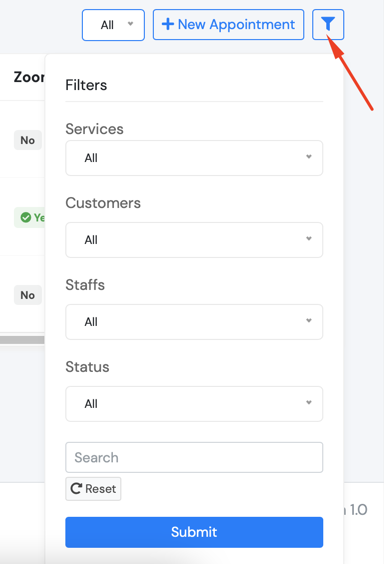The width and height of the screenshot is (384, 564).
Task: Expand the Status filter dropdown
Action: click(194, 404)
